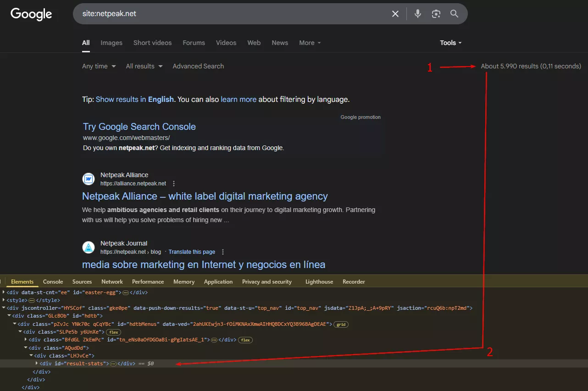
Task: Open Try Google Search Console link
Action: pyautogui.click(x=139, y=127)
